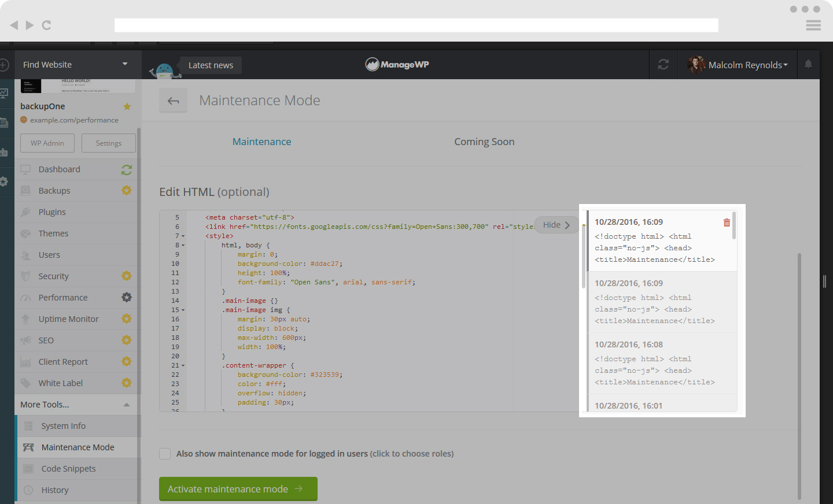Select the second 10/28/2016, 16:09 revision
The height and width of the screenshot is (504, 833).
point(662,302)
